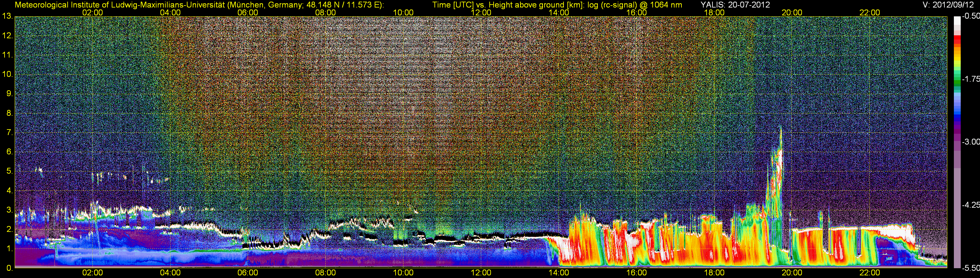Click the height axis label "7."

click(x=9, y=132)
